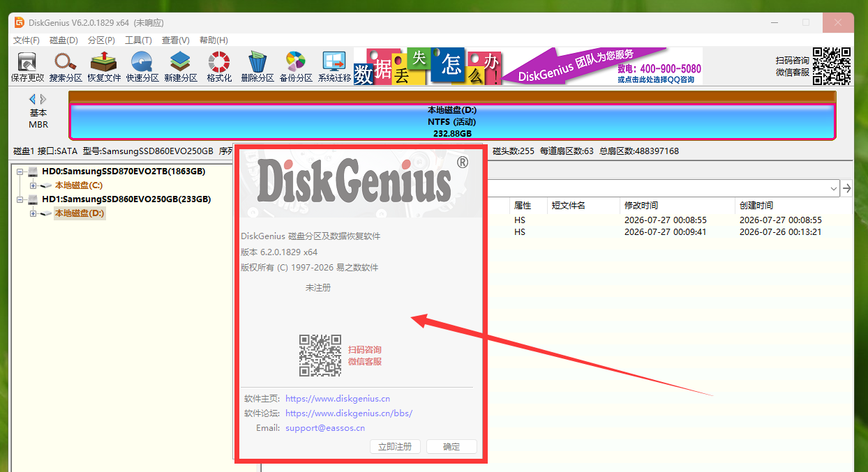The width and height of the screenshot is (868, 472).
Task: Click the DiskGenius app icon in title bar
Action: tap(20, 22)
